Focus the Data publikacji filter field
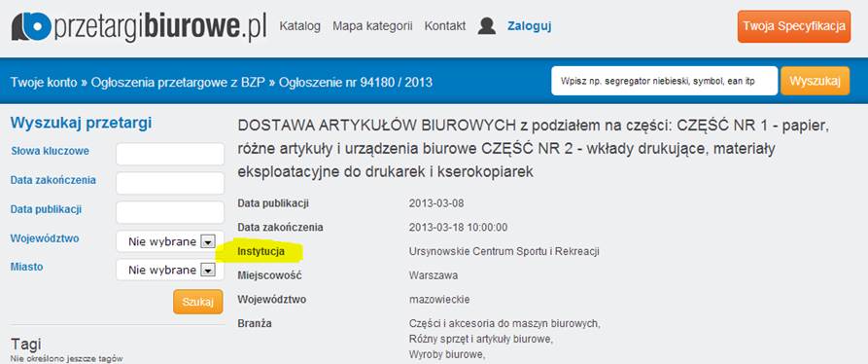This screenshot has width=868, height=364. pos(170,213)
